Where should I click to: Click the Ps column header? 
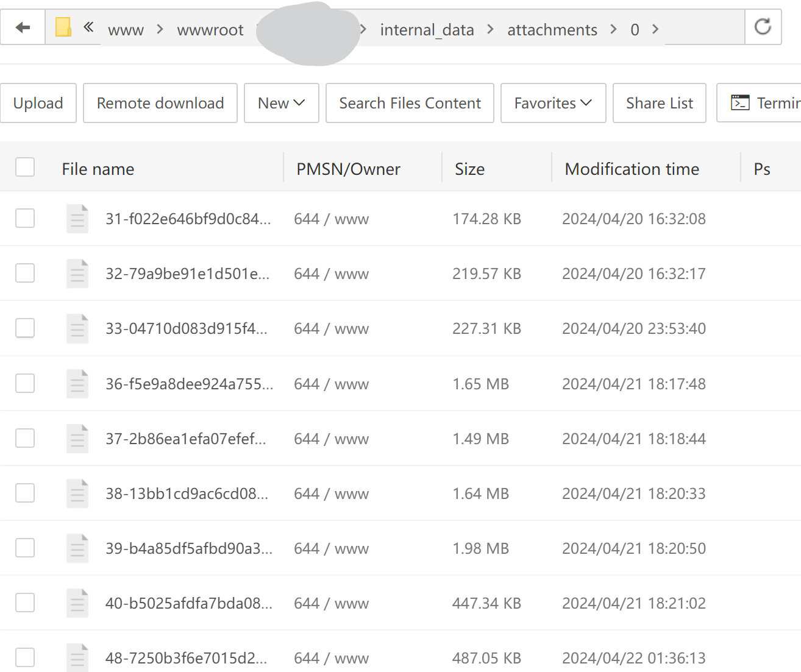(x=762, y=169)
